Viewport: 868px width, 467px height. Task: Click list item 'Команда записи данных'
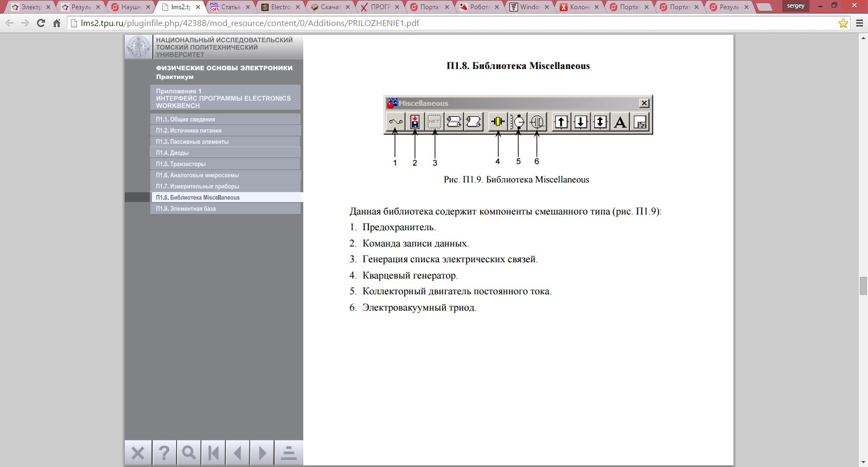click(x=416, y=243)
